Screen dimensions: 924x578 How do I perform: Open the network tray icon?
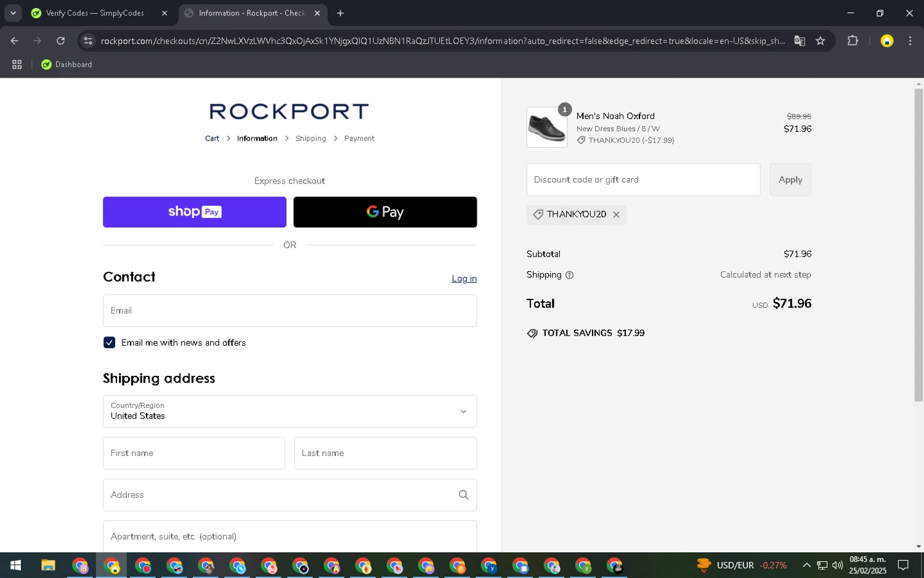point(822,565)
